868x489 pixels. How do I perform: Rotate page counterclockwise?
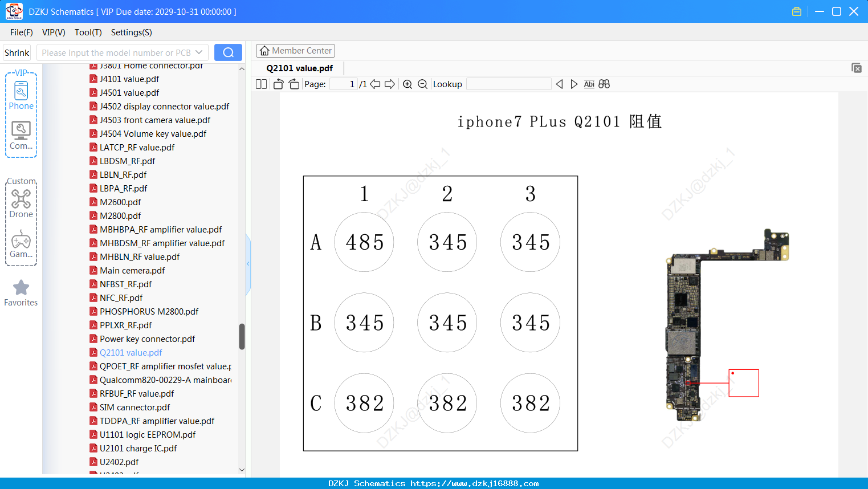279,84
